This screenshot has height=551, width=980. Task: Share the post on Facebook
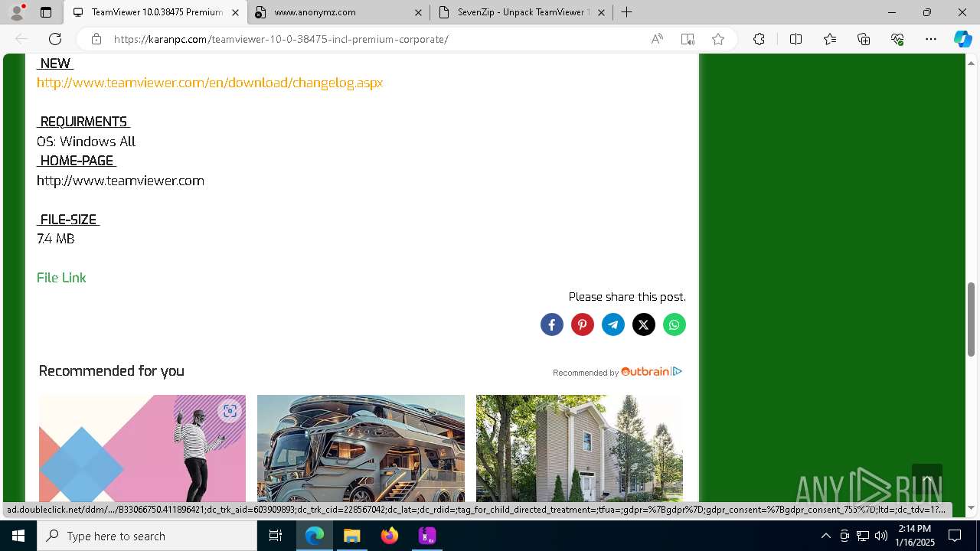[x=552, y=324]
